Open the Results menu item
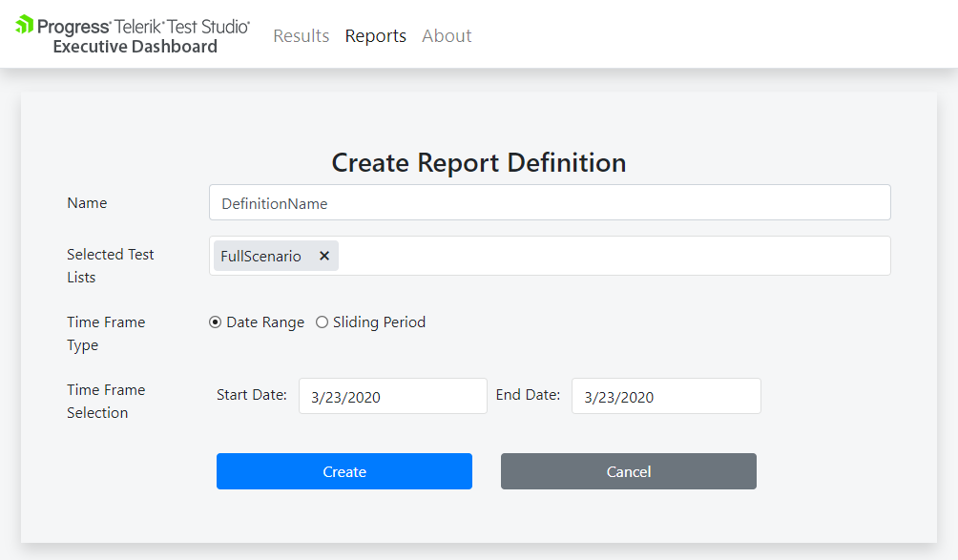Image resolution: width=958 pixels, height=560 pixels. (x=302, y=36)
